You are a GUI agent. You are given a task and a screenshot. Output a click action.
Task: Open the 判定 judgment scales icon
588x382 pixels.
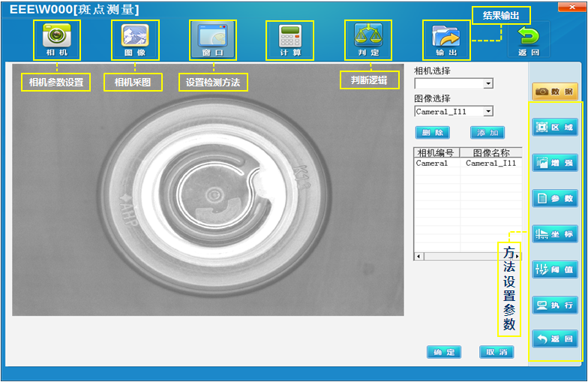click(368, 41)
